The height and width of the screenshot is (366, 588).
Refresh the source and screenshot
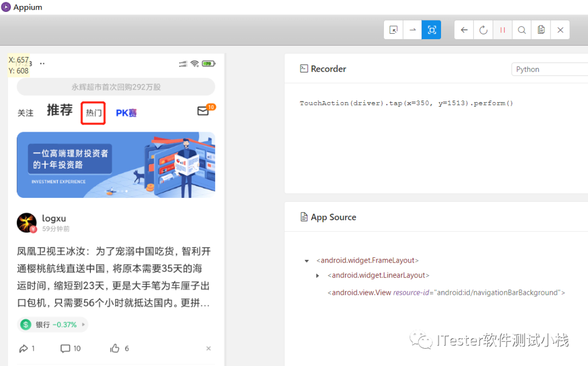[483, 30]
